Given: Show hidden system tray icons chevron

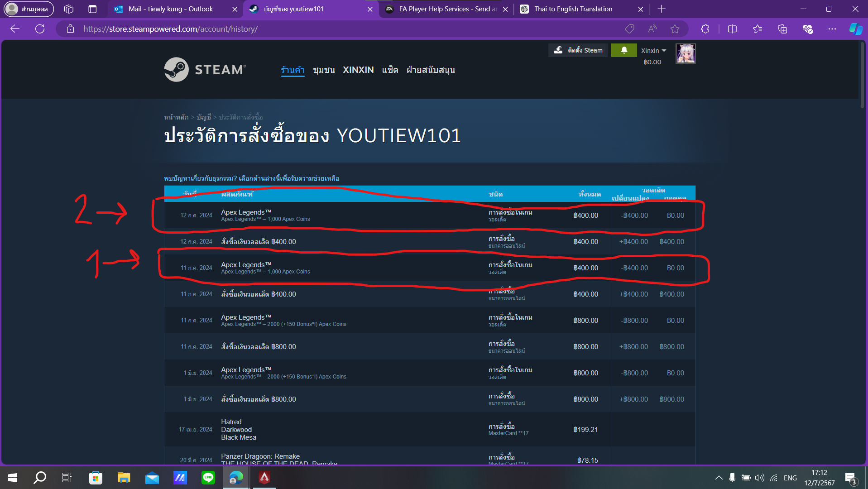Looking at the screenshot, I should click(x=719, y=478).
